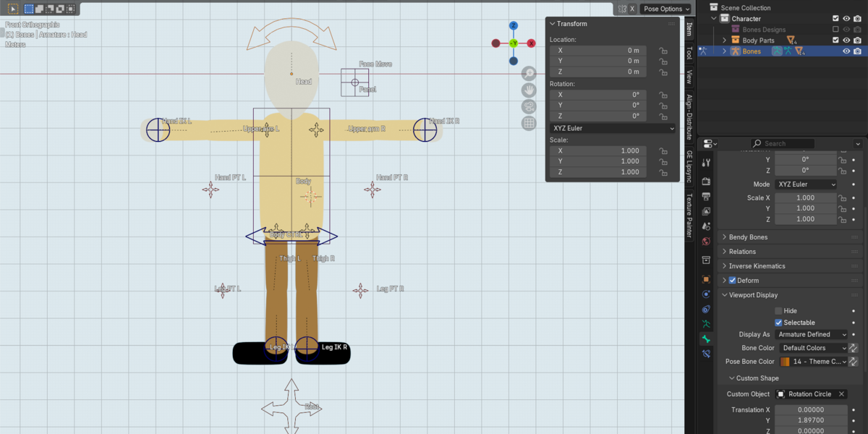Switch to the Item sidebar tab
Screen dimensions: 868x434
pos(689,29)
